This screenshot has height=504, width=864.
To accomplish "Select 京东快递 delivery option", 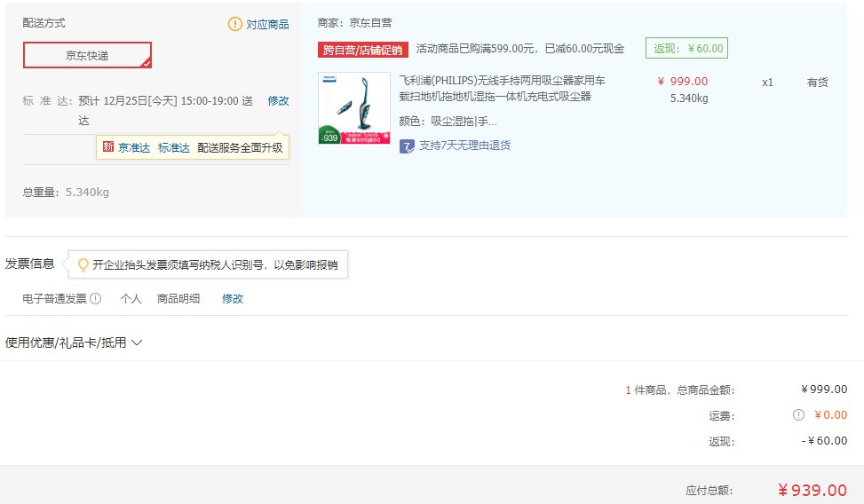I will (87, 55).
